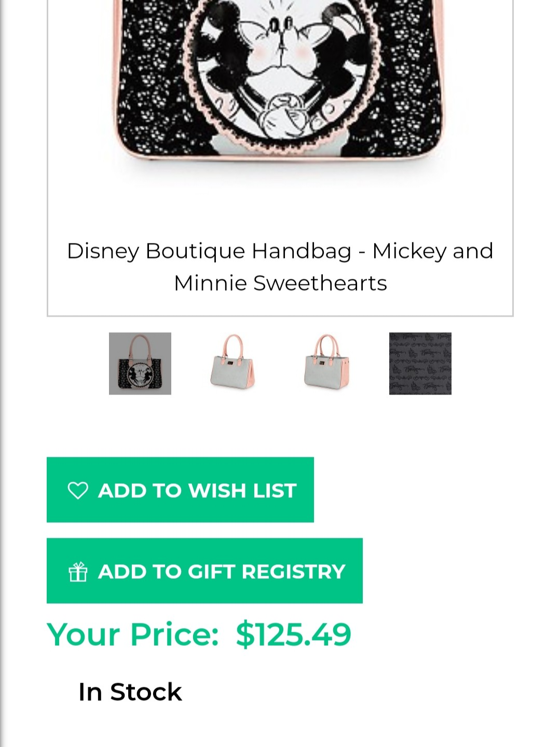Click the "Your Price:" label
560x747 pixels.
[x=133, y=634]
